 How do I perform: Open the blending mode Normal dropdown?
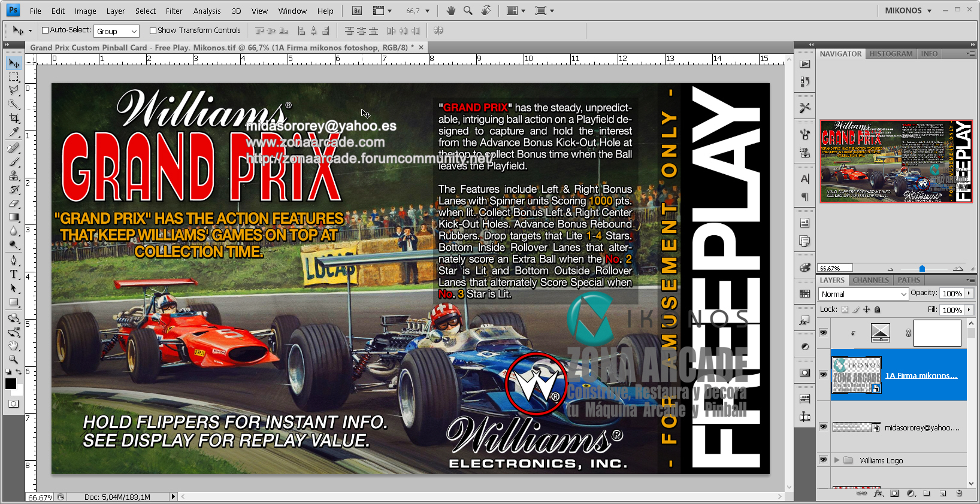pos(863,294)
